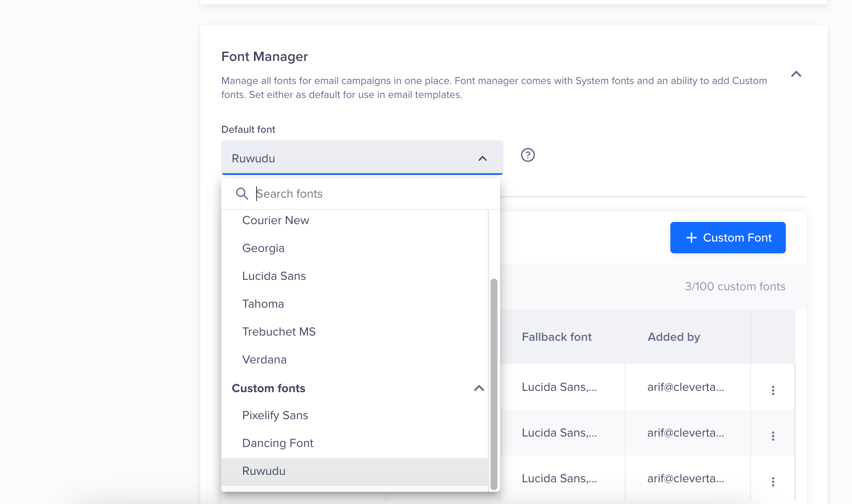Select Pixelify Sans custom font

tap(355, 415)
